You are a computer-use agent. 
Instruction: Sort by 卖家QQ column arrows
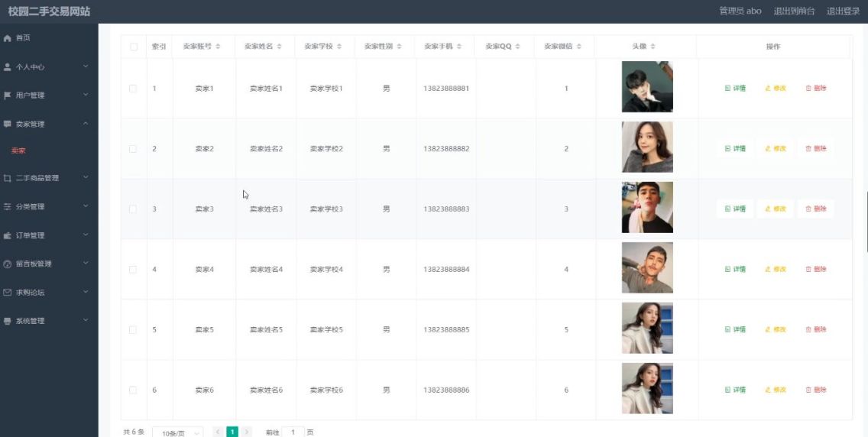517,47
